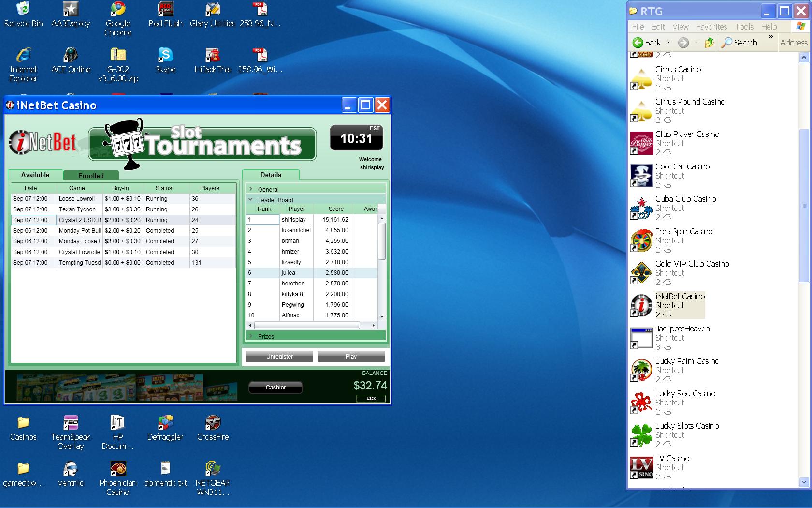Viewport: 812px width, 508px height.
Task: Click the small Back button under balance
Action: click(x=371, y=398)
